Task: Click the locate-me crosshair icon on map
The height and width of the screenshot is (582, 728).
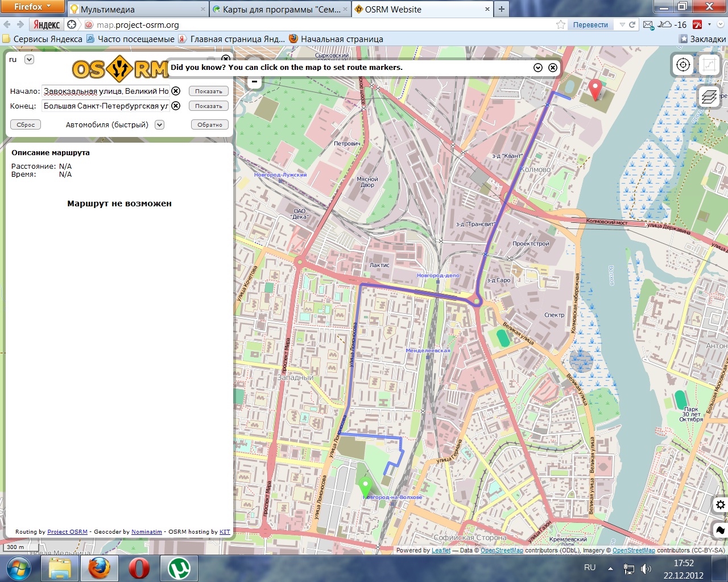Action: (x=683, y=65)
